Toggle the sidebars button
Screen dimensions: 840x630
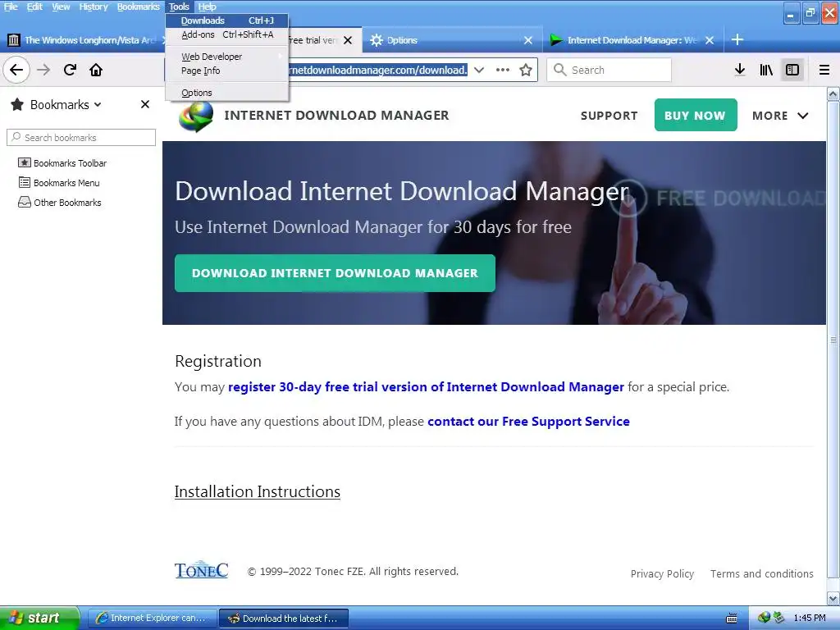pyautogui.click(x=792, y=70)
